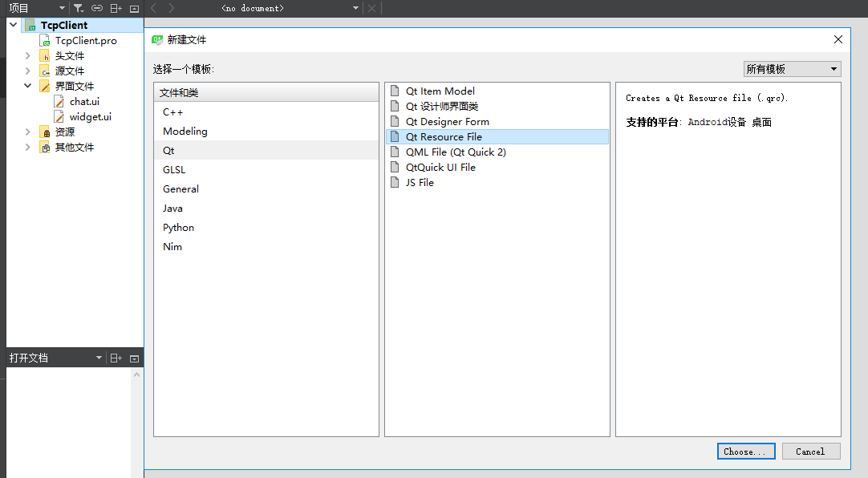Click the Cancel button
The image size is (868, 478).
[x=811, y=452]
